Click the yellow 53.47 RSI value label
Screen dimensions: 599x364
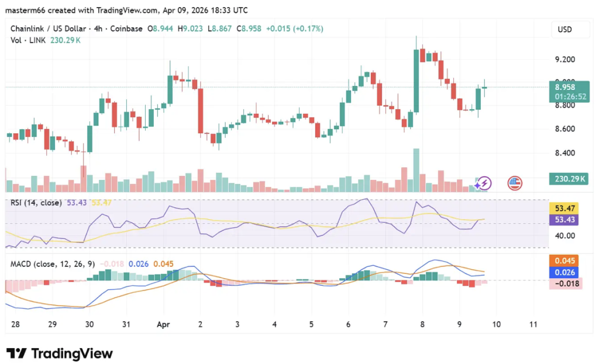(x=566, y=208)
